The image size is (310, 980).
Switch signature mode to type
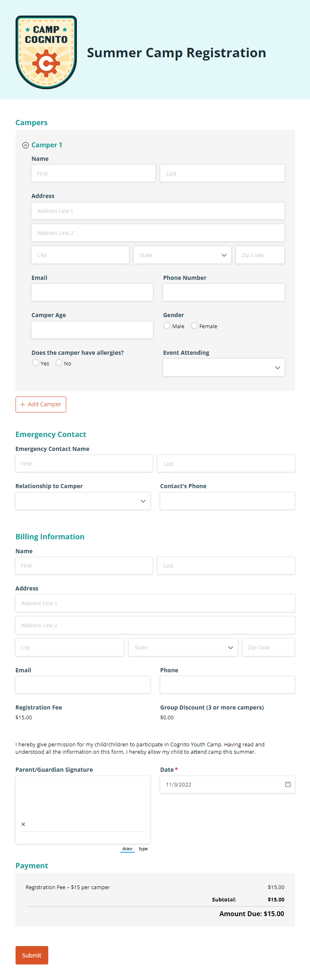(x=143, y=848)
